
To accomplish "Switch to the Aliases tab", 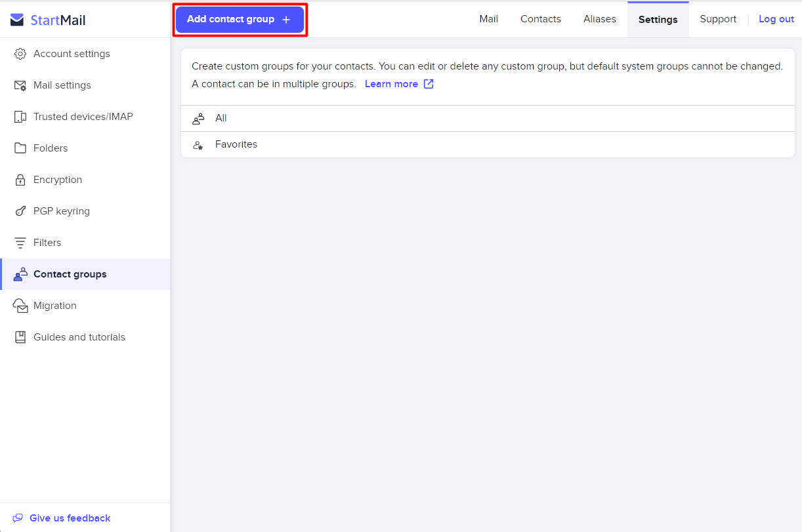I will pyautogui.click(x=600, y=19).
